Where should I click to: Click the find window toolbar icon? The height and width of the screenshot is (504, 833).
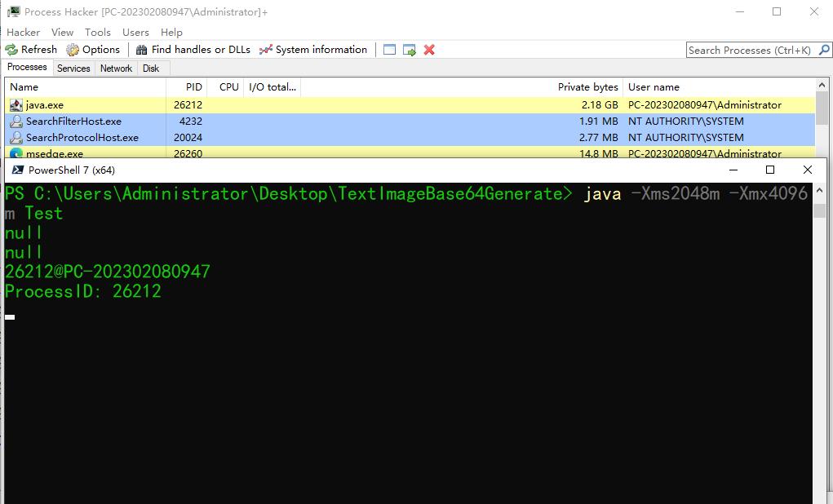tap(390, 50)
